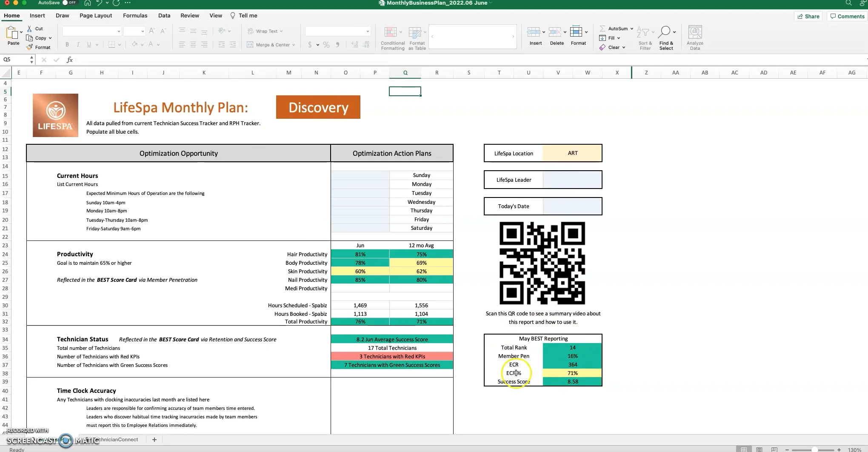868x452 pixels.
Task: Click Delete cells icon
Action: pyautogui.click(x=555, y=32)
